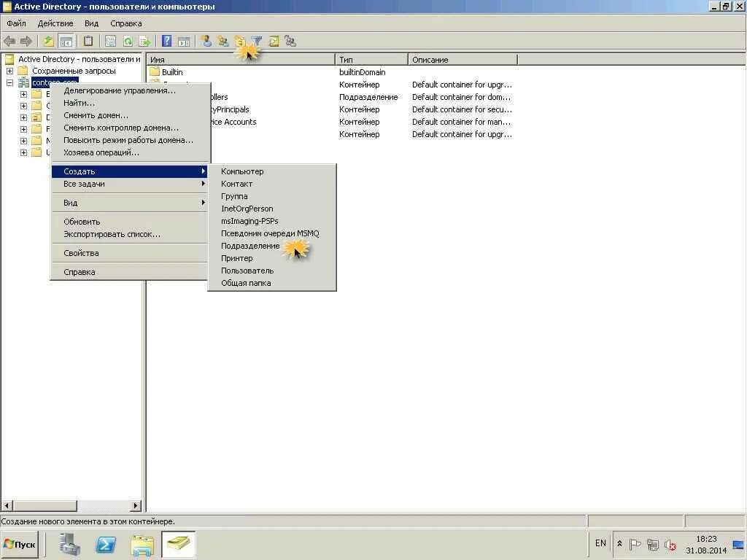
Task: Create a new group via toolbar icon
Action: [x=223, y=42]
